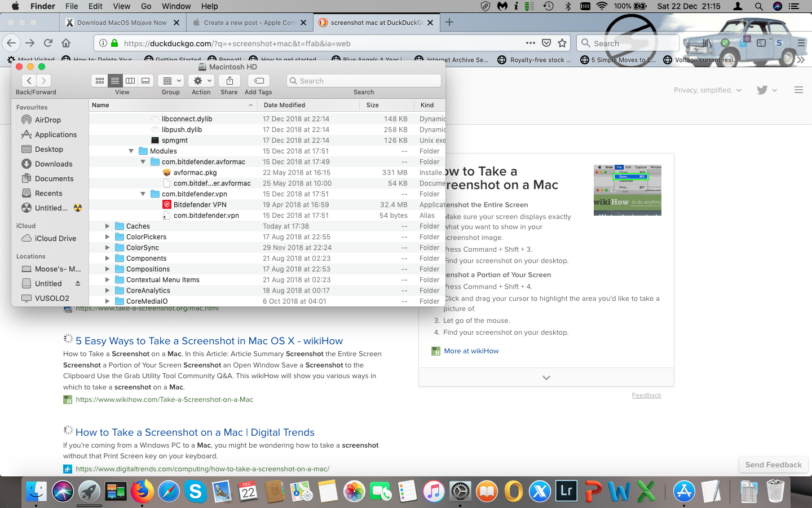Click the wikiHow article thumbnail

(628, 190)
